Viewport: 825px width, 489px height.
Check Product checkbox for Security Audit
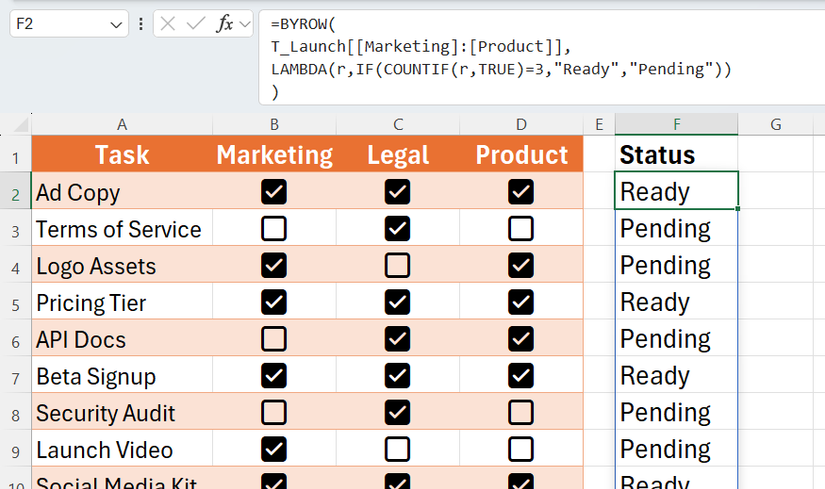coord(521,413)
